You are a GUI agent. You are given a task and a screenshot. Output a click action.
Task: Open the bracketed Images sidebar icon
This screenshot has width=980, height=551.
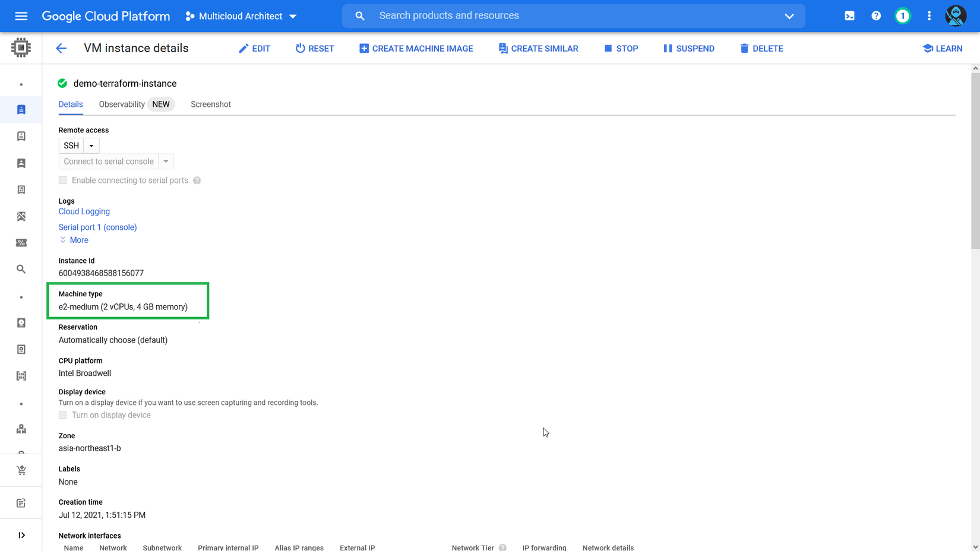tap(21, 376)
